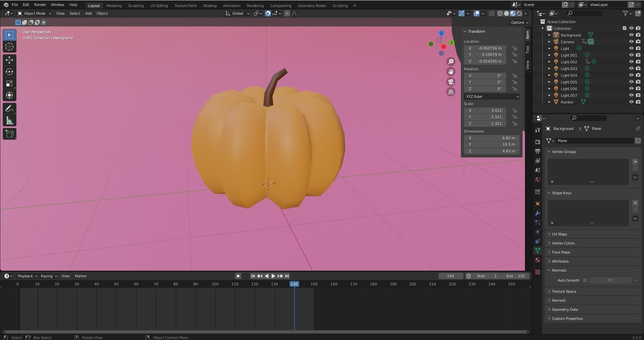
Task: Toggle proportional editing
Action: coord(287,13)
